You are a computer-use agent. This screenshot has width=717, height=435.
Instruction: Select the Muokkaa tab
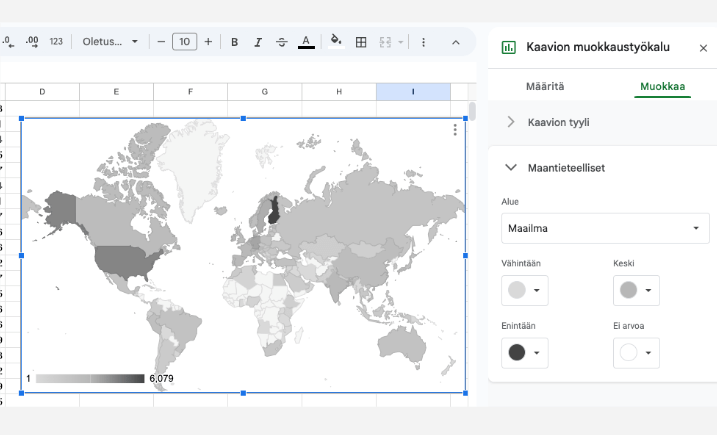[661, 87]
